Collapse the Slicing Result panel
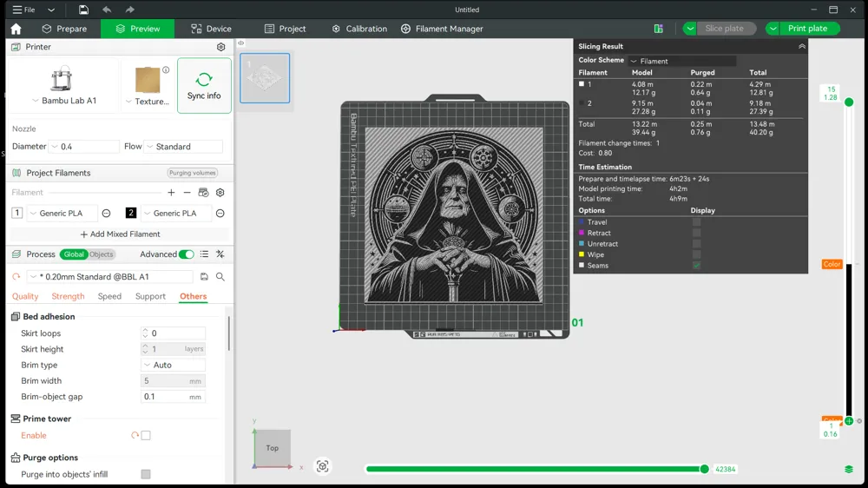 click(801, 47)
